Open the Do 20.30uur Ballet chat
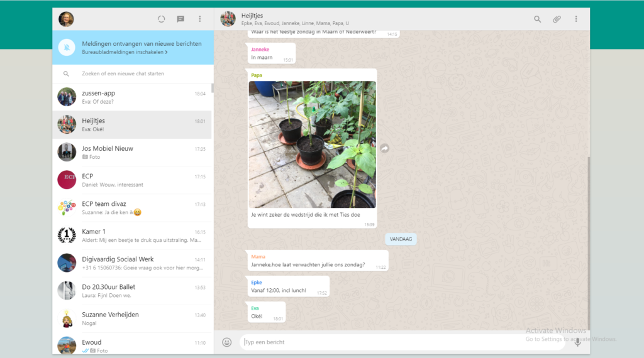Screen dimensions: 644x358 [x=132, y=291]
